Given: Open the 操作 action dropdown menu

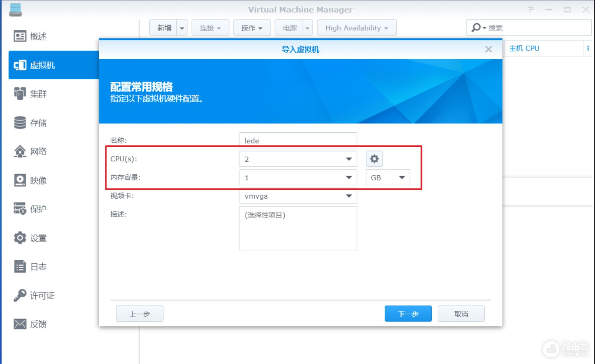Looking at the screenshot, I should click(252, 28).
